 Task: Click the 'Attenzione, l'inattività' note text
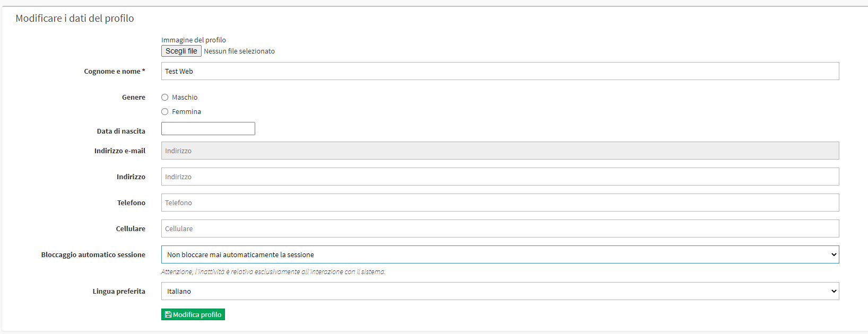coord(273,272)
